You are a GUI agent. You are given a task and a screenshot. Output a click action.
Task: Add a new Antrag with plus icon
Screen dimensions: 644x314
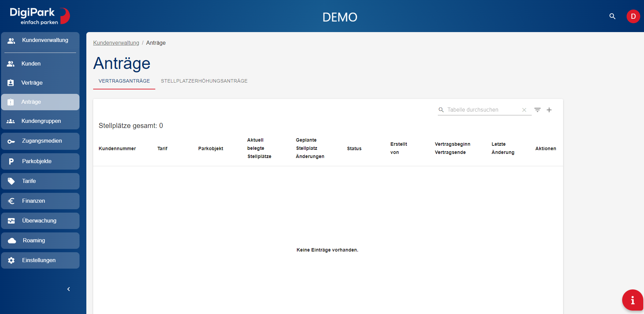[549, 110]
